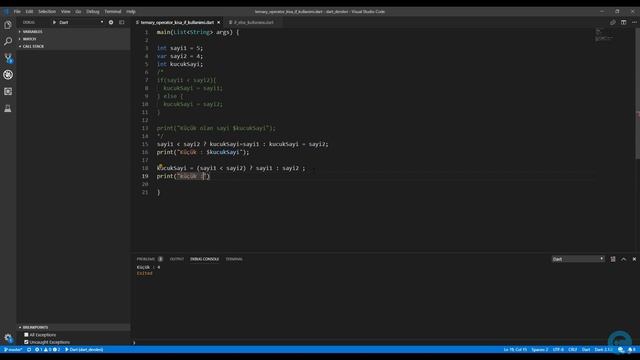Open the Manage gear at activity bar bottom
Screen dimensions: 640x360
[8, 338]
